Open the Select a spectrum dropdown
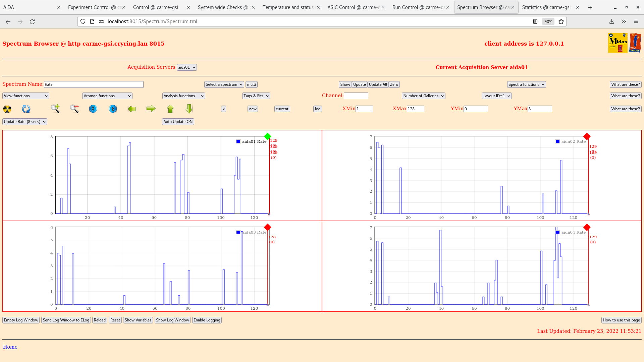 224,84
